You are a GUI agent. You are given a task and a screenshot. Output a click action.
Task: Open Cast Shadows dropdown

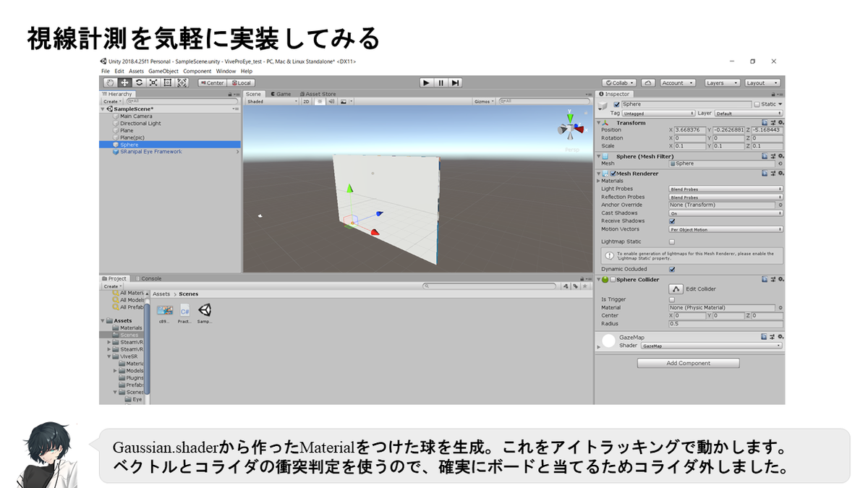tap(726, 213)
